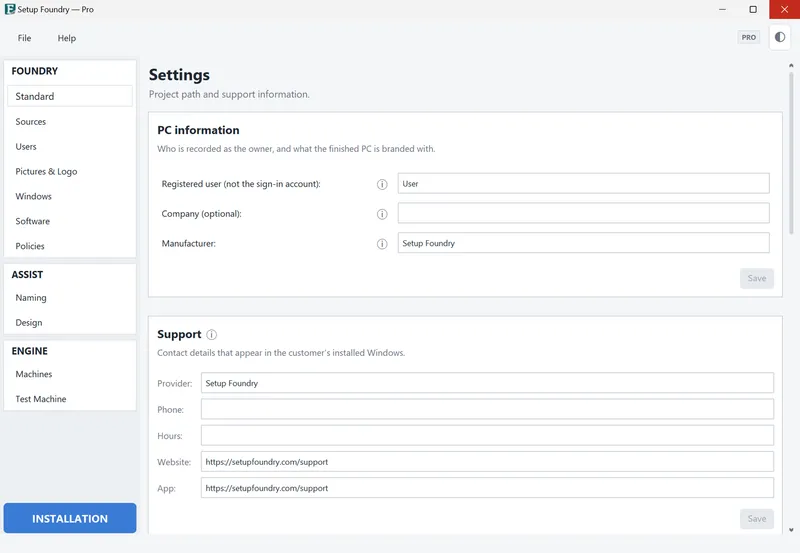This screenshot has height=553, width=800.
Task: Open Naming under Assist
Action: point(70,297)
